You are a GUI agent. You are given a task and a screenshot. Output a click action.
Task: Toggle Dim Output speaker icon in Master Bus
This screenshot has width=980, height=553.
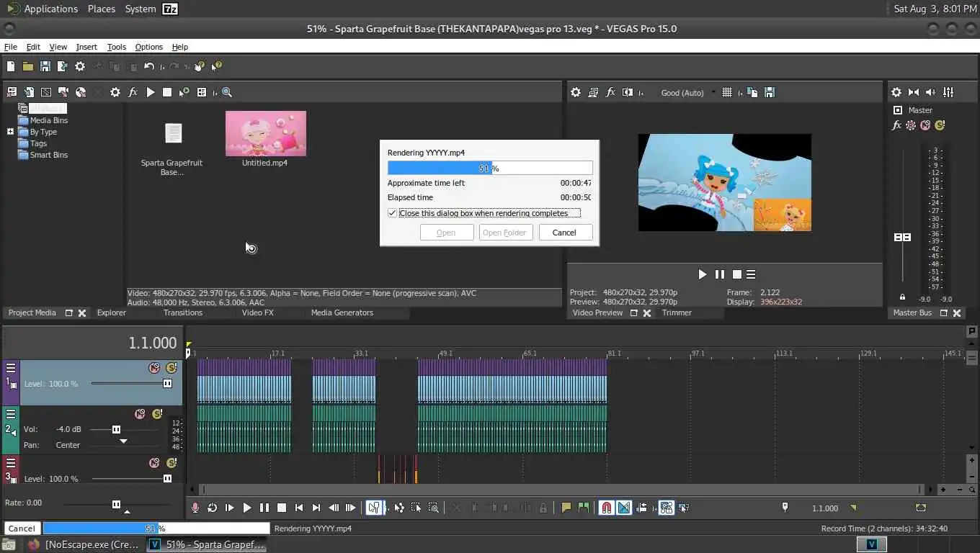click(931, 92)
